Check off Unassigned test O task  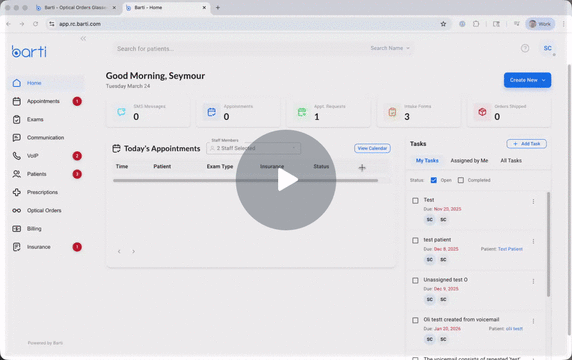(x=415, y=280)
